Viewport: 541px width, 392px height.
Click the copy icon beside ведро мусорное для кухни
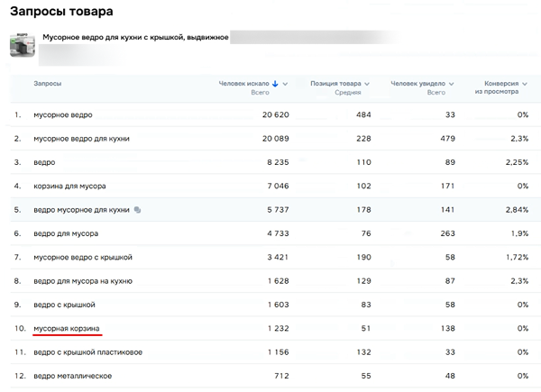(x=137, y=209)
